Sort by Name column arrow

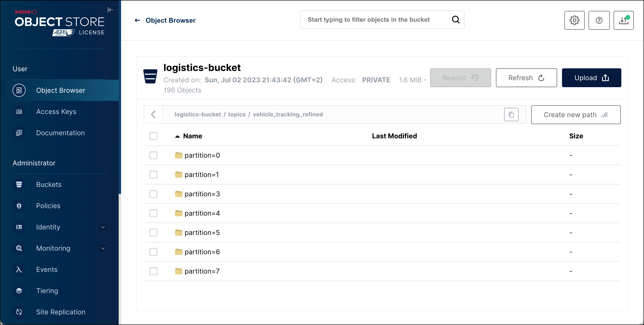pyautogui.click(x=177, y=136)
